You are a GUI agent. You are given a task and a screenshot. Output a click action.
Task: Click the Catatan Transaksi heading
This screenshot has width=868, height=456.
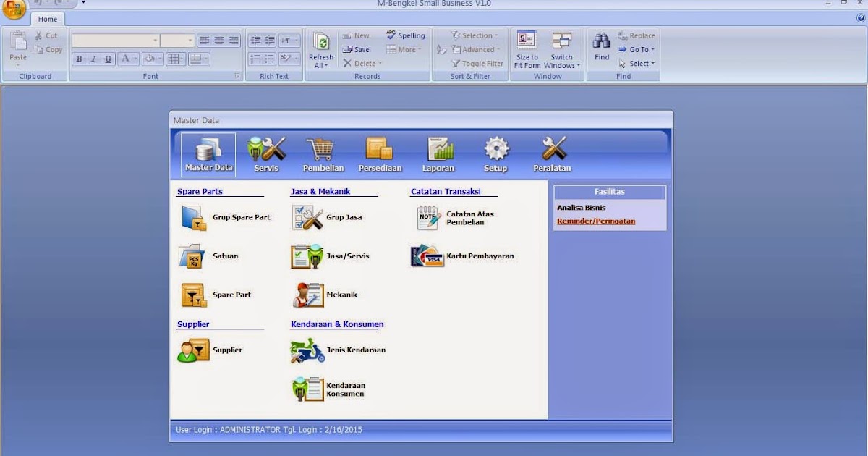point(446,192)
